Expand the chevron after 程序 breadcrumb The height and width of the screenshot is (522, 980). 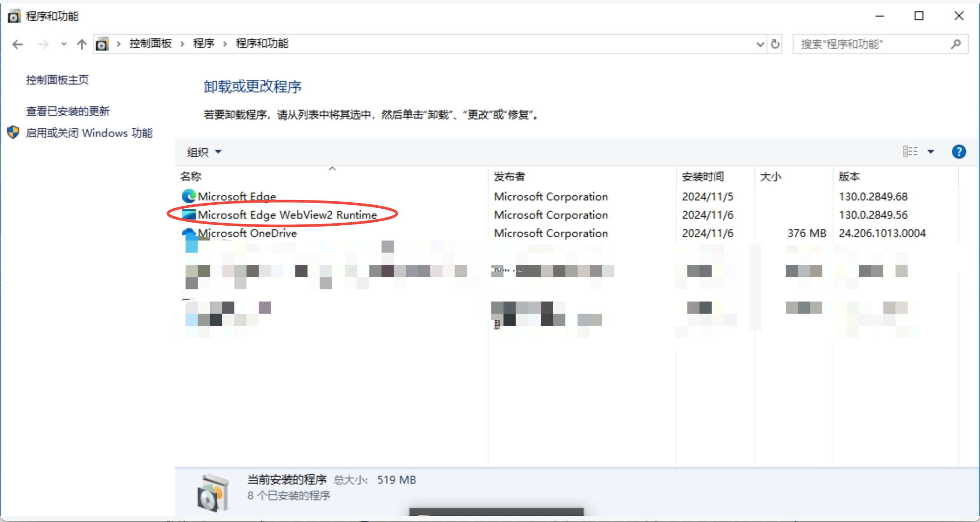pos(225,44)
